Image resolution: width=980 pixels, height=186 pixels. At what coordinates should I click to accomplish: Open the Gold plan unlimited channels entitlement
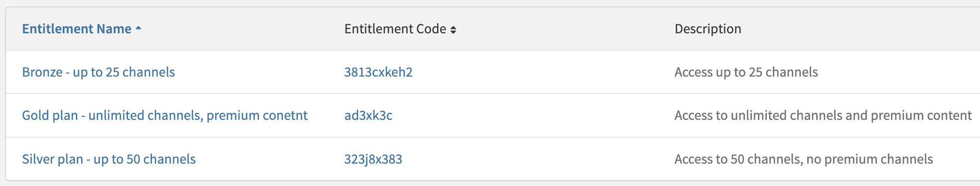(x=165, y=115)
